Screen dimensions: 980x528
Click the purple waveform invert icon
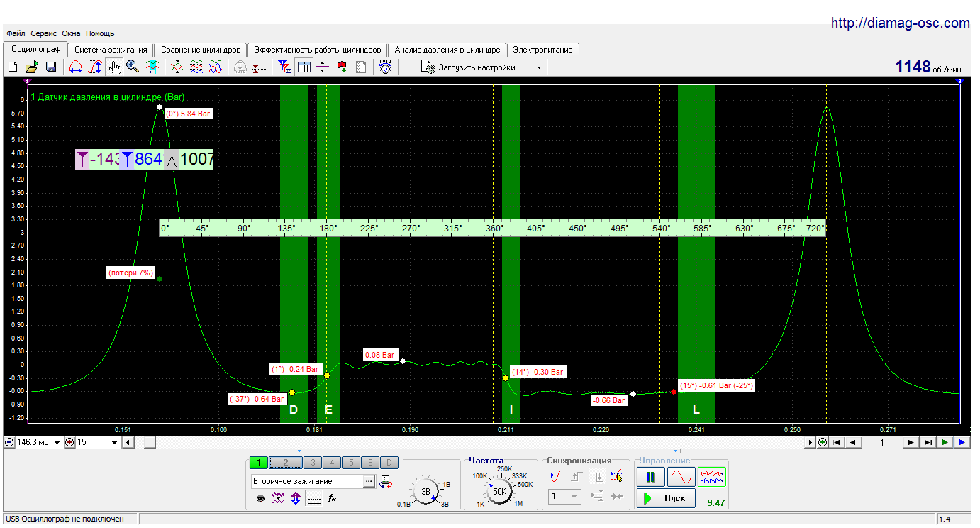(278, 499)
